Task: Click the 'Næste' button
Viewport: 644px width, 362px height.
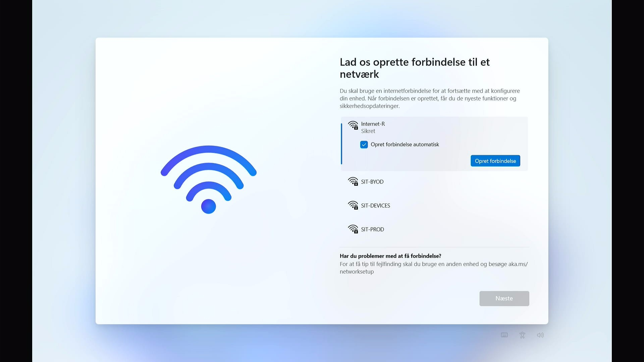Action: click(x=504, y=298)
